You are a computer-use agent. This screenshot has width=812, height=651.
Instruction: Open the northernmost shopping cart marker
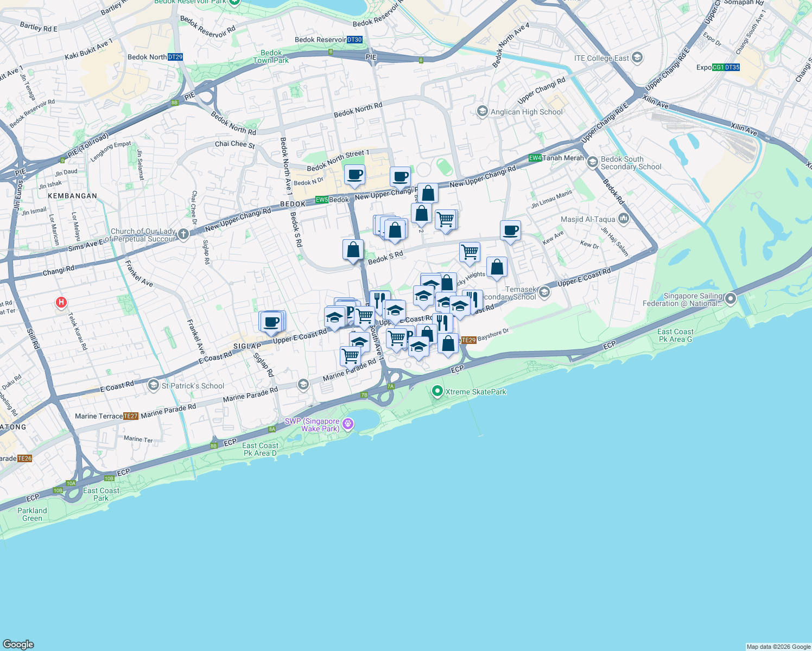click(x=445, y=221)
